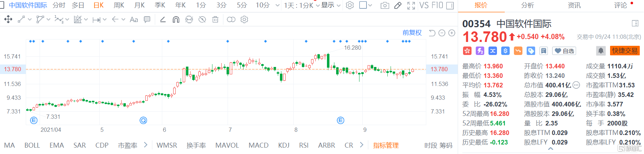Enter fullscreen chart mode
644x154 pixels.
click(x=411, y=5)
